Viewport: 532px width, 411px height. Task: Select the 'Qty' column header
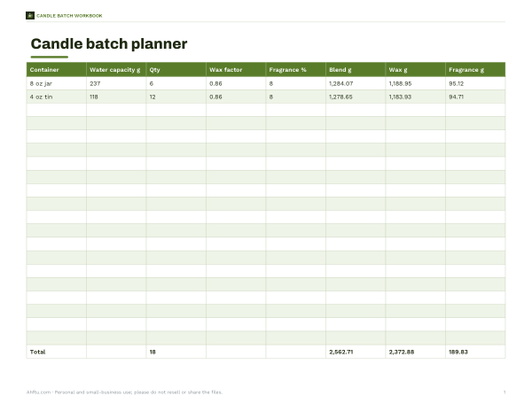click(x=176, y=69)
